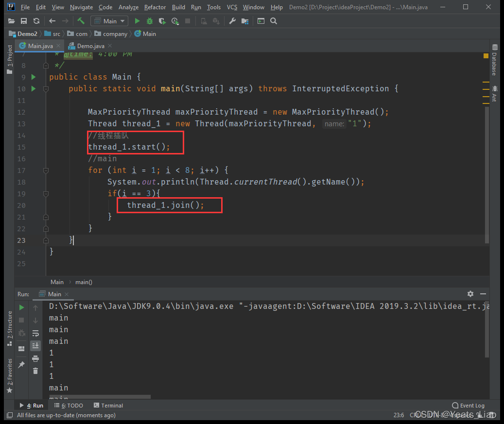The height and width of the screenshot is (424, 504).
Task: Pin the Run tab with pin icon
Action: click(21, 365)
